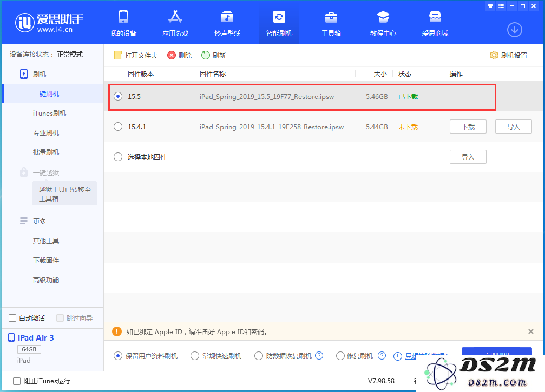545x392 pixels.
Task: Click the 大小 column header
Action: (380, 74)
